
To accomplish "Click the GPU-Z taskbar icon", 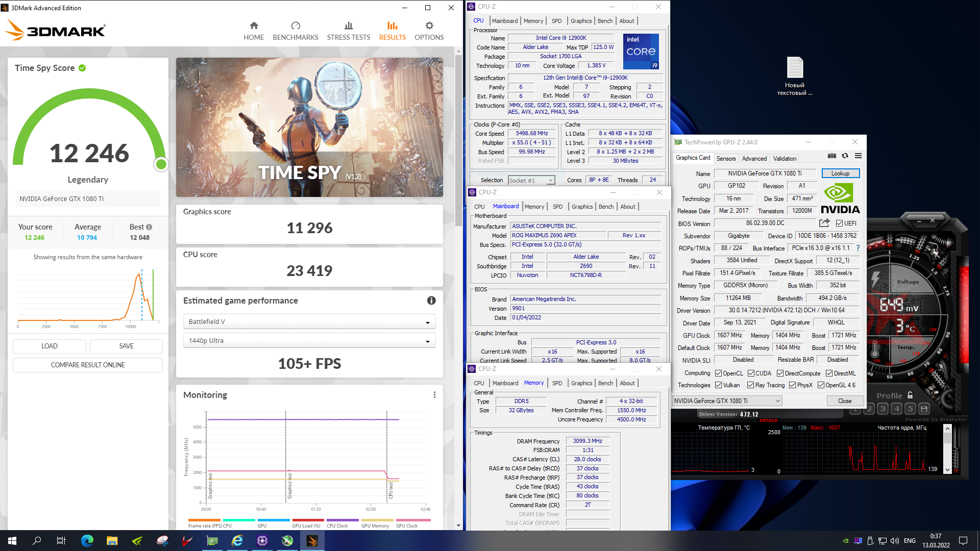I will pyautogui.click(x=212, y=541).
